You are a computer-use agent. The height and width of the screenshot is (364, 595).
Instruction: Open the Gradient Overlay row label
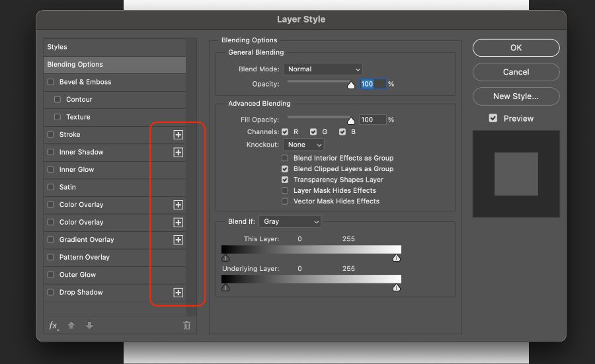point(87,240)
